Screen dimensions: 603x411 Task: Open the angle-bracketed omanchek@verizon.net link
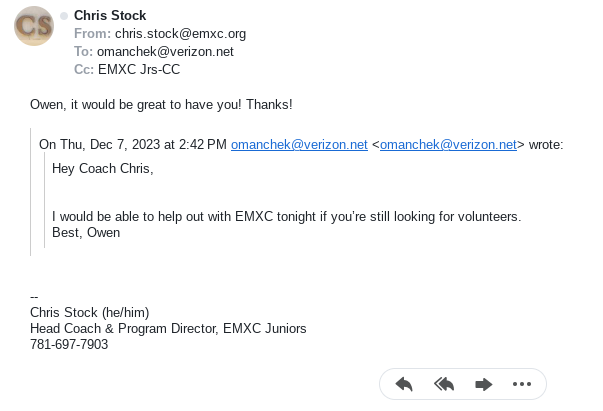pos(448,145)
